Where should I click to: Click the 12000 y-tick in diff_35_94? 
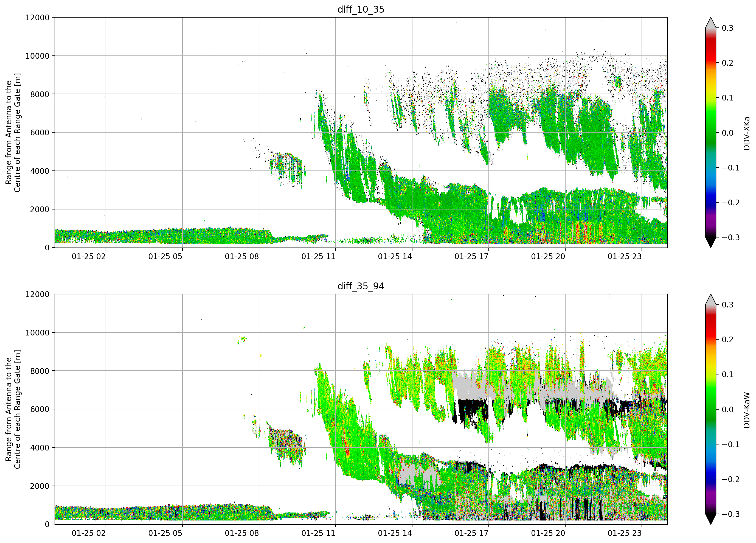click(x=37, y=295)
